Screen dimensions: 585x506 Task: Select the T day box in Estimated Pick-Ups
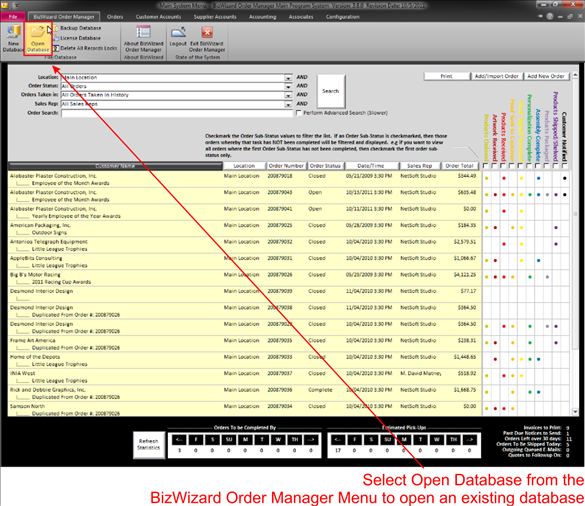click(420, 440)
